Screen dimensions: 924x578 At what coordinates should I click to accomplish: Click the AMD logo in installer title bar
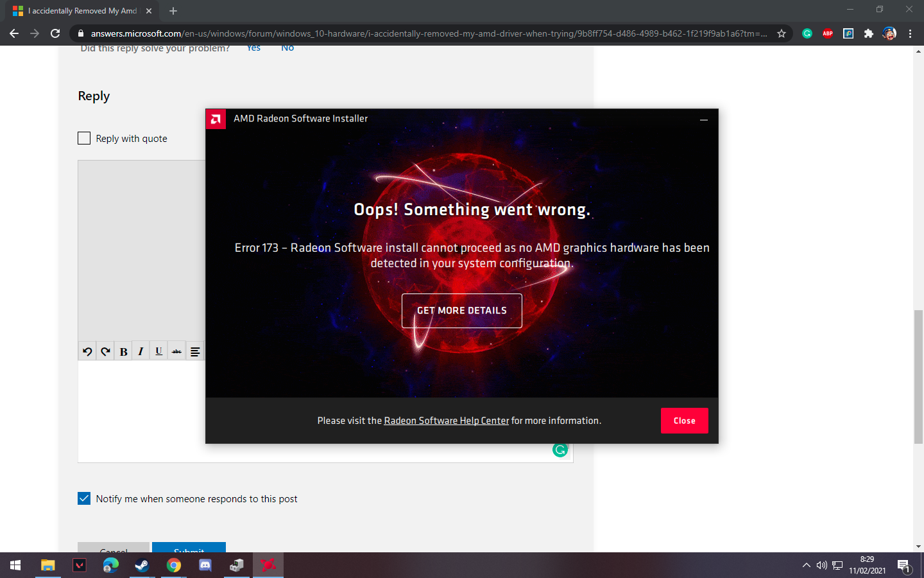[x=216, y=119]
